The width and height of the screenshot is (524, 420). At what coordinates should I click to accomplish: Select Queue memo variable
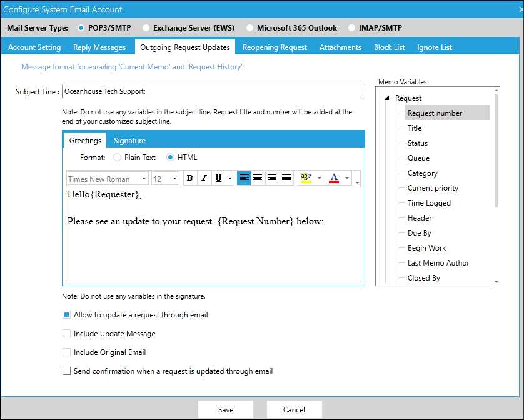(418, 158)
